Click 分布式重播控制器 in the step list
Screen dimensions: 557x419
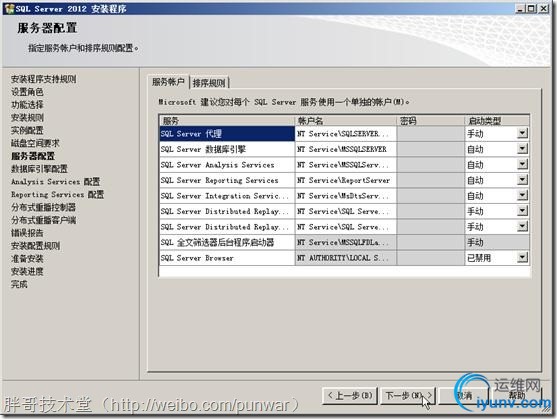(x=43, y=207)
